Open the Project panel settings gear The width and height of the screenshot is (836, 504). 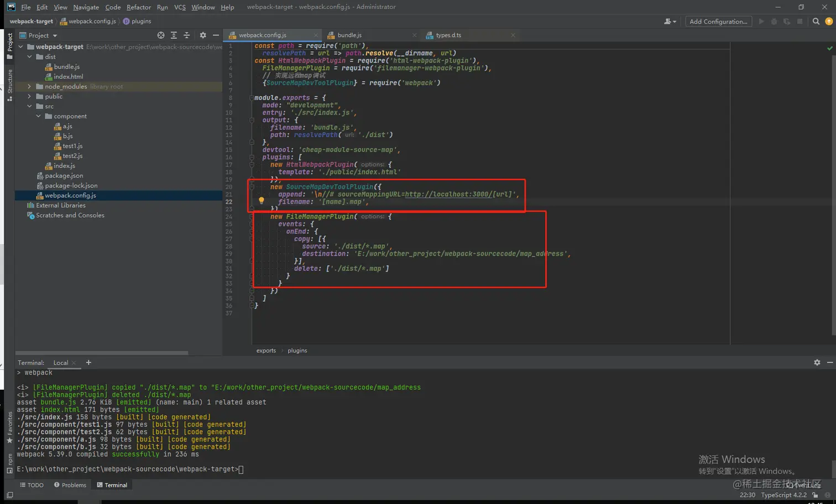click(x=203, y=35)
